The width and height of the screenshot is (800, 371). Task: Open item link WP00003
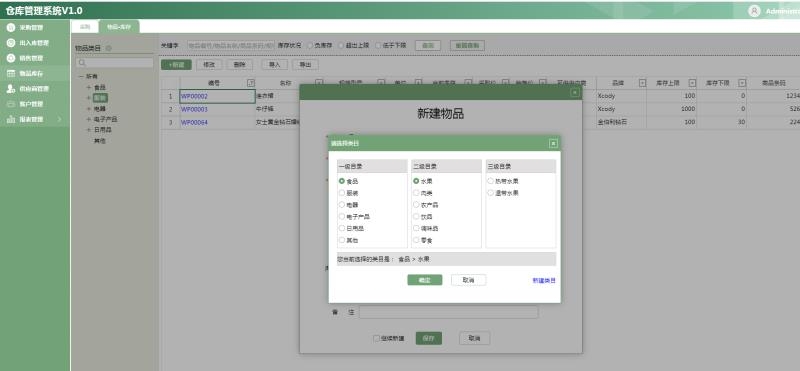pos(194,109)
